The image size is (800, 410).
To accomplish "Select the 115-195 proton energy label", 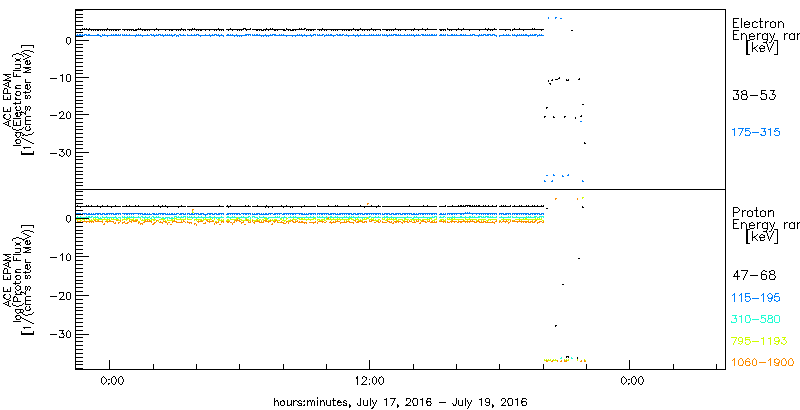I will pos(756,298).
